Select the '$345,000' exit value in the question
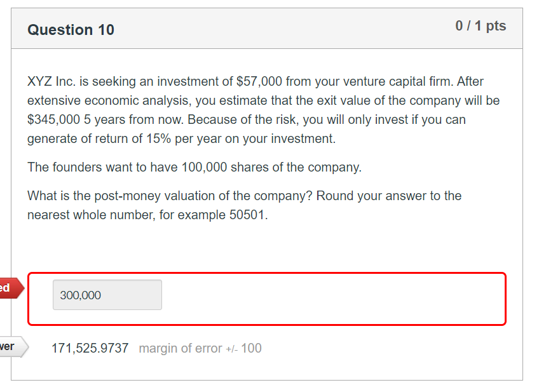 point(53,119)
